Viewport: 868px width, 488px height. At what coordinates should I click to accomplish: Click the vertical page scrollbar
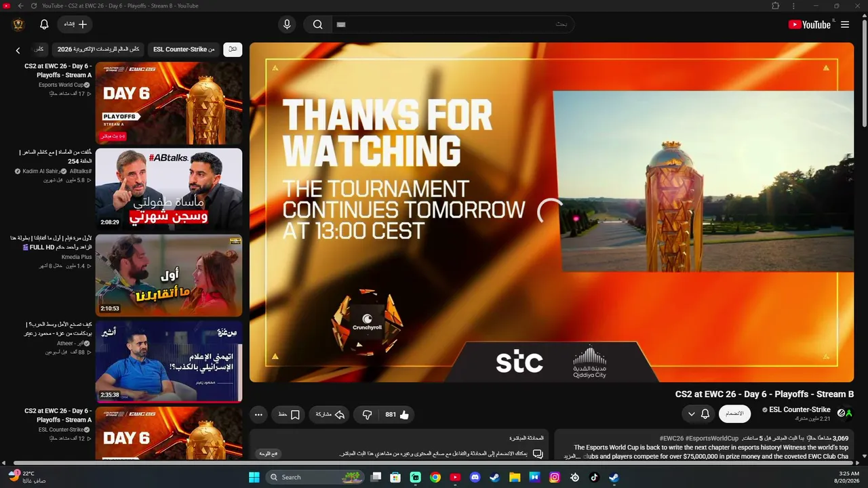864,75
